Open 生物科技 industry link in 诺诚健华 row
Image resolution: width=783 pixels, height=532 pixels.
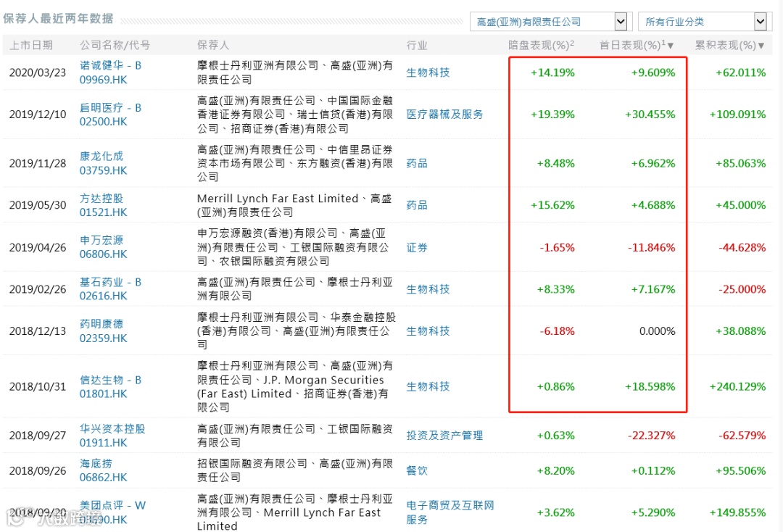(428, 73)
